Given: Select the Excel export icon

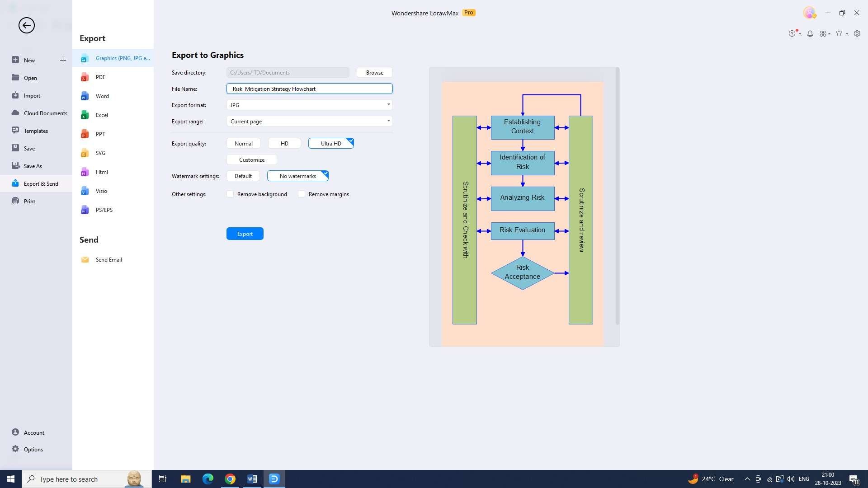Looking at the screenshot, I should [86, 115].
